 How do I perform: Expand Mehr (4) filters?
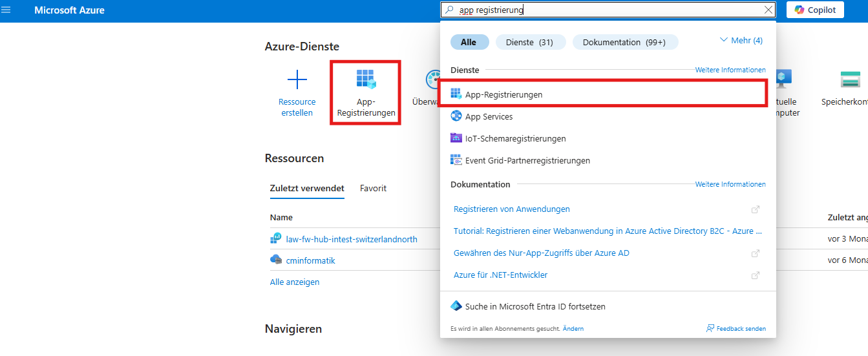pyautogui.click(x=741, y=40)
